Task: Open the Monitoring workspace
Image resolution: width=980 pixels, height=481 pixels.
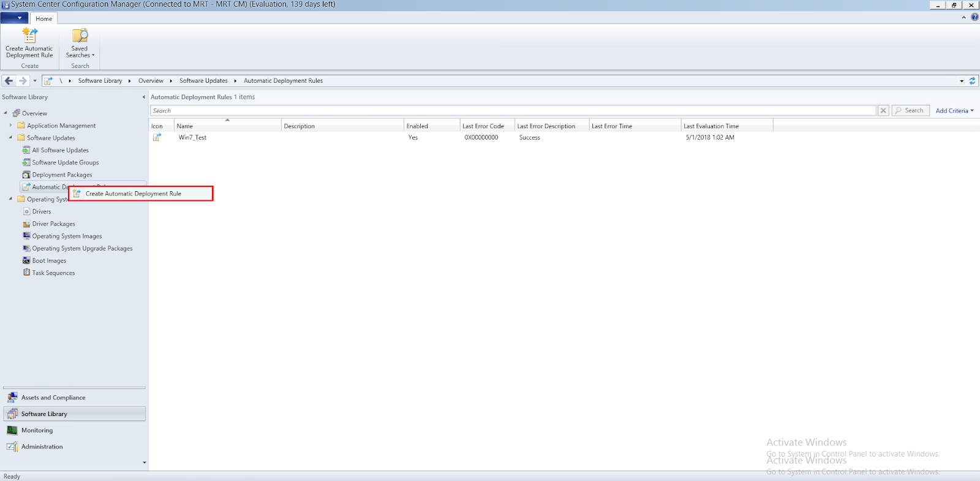Action: click(x=37, y=431)
